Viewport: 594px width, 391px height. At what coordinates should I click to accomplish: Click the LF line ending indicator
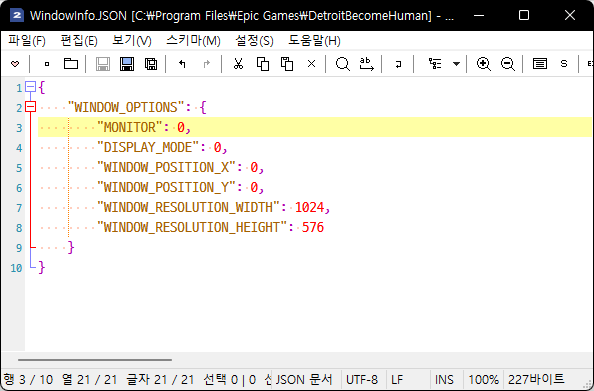pyautogui.click(x=397, y=379)
